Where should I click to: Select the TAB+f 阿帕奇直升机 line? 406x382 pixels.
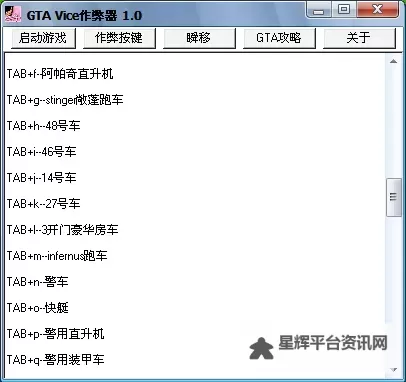(60, 74)
